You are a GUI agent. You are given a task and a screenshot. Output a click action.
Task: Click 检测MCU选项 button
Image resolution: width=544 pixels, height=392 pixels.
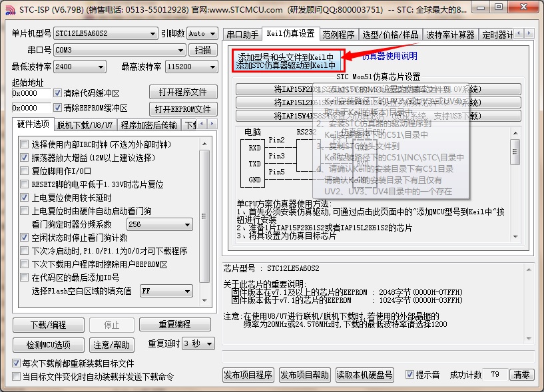tap(49, 345)
